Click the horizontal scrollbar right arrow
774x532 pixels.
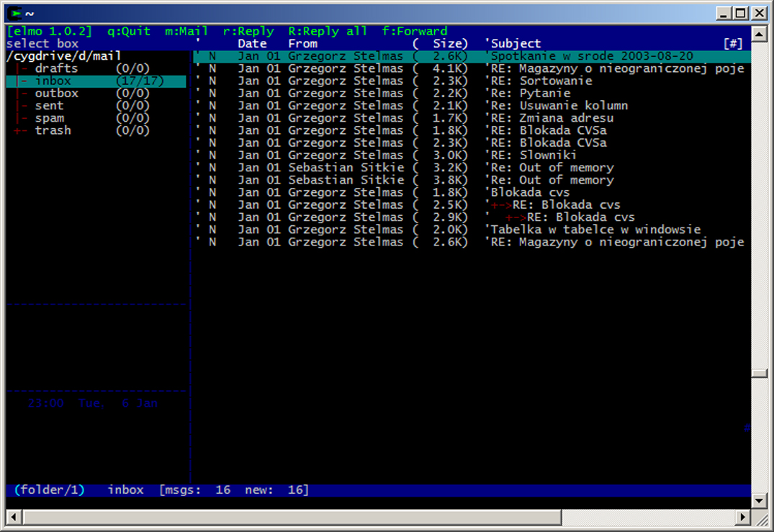(x=743, y=517)
